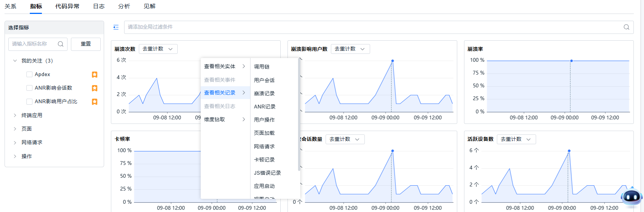Click the star icon beside ANR影响会话数

point(95,88)
